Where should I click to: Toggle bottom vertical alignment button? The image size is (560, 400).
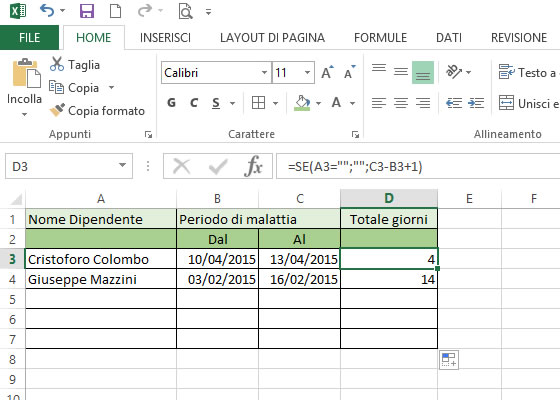[x=423, y=72]
